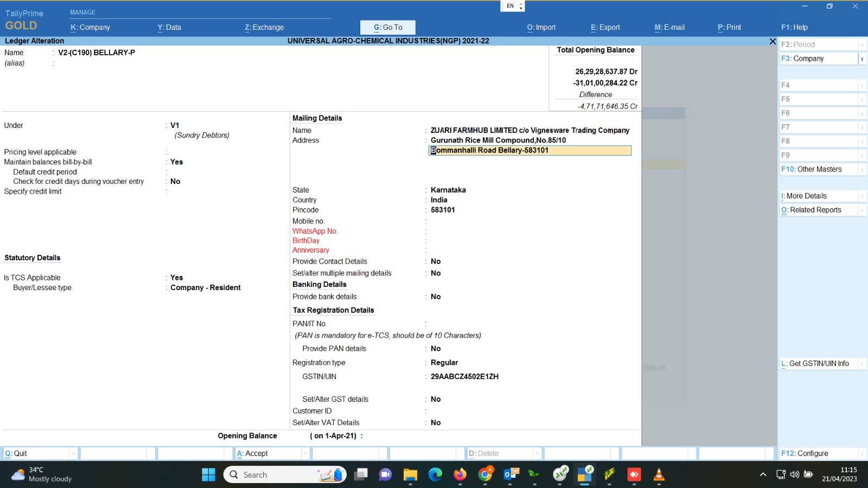
Task: Open Firefox from the taskbar
Action: click(460, 475)
